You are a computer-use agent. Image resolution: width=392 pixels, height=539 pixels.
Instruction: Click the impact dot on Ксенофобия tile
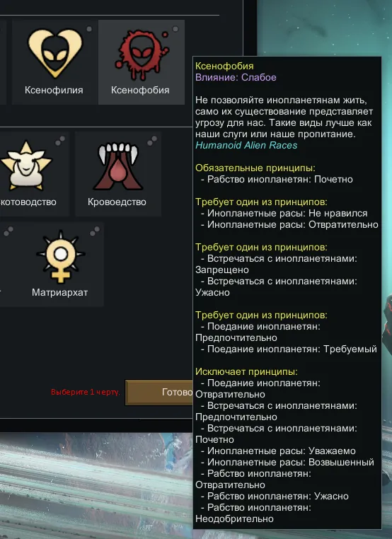click(175, 29)
